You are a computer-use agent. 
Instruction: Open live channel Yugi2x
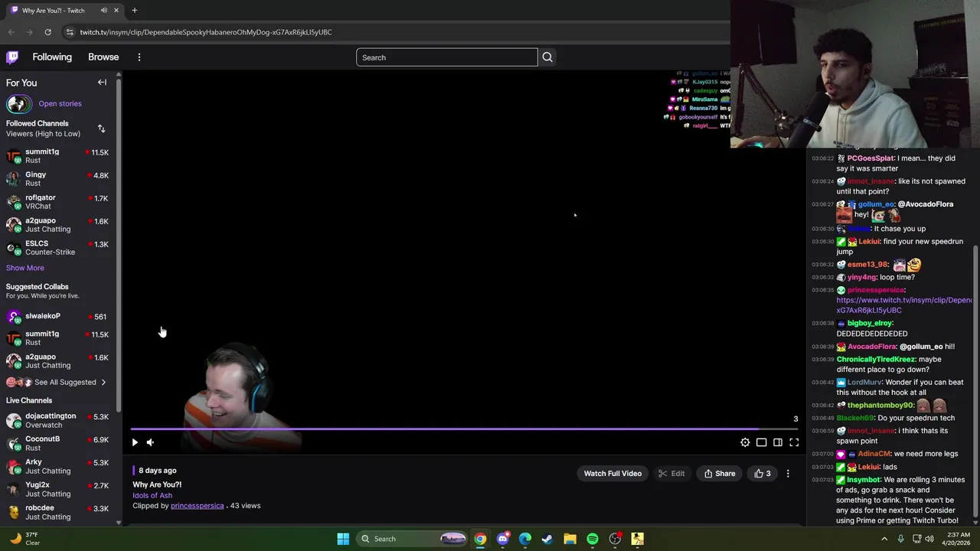[60, 490]
